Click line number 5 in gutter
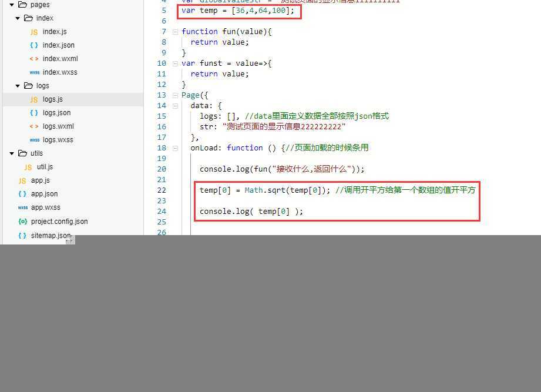 click(x=164, y=11)
